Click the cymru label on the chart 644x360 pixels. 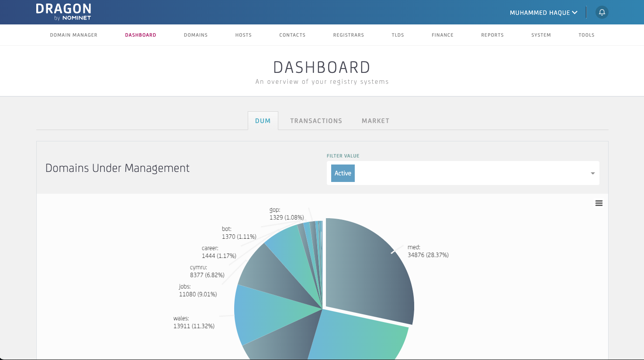[207, 271]
